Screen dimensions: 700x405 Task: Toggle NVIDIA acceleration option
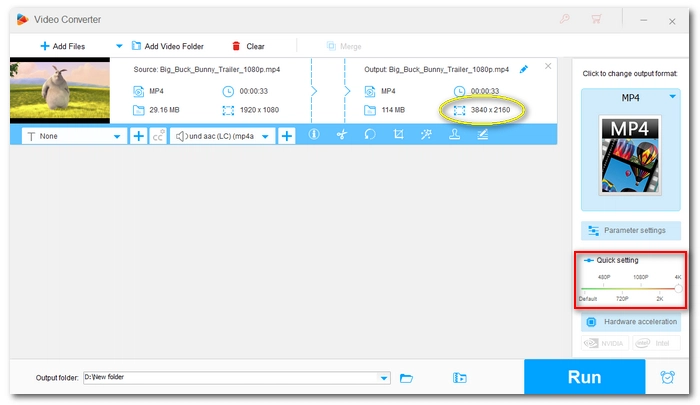click(x=605, y=343)
